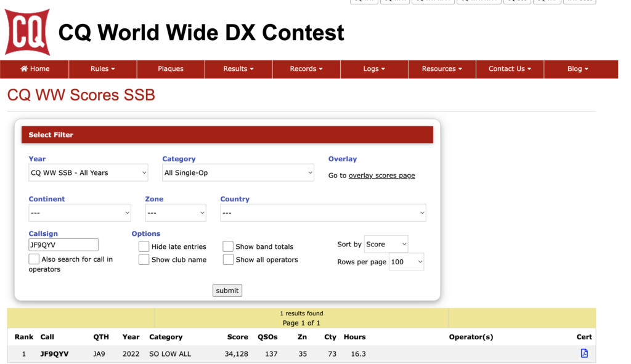The height and width of the screenshot is (364, 631).
Task: Expand the Blog menu
Action: point(578,69)
